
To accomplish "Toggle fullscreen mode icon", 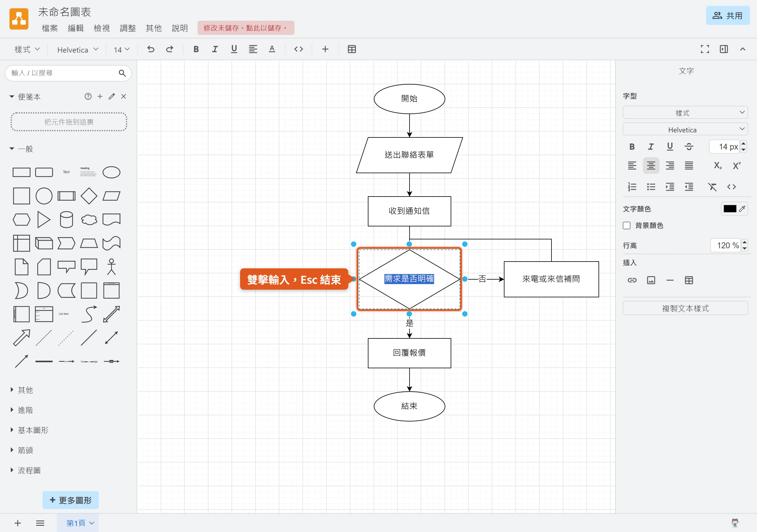I will pyautogui.click(x=705, y=49).
